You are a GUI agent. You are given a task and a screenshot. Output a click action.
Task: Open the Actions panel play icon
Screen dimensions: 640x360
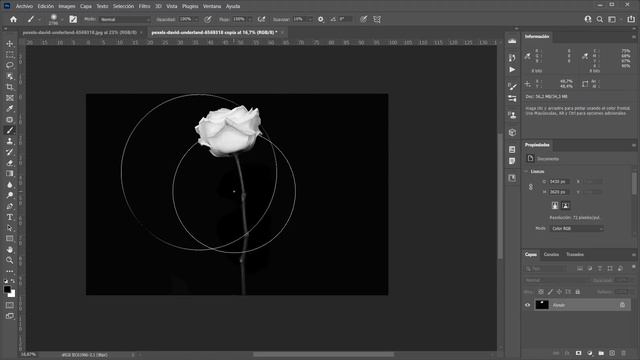[512, 70]
